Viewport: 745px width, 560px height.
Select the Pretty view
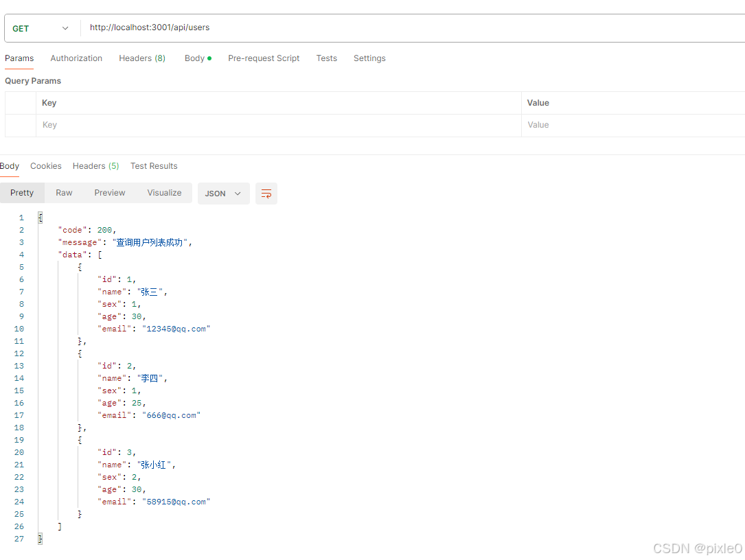click(x=22, y=193)
